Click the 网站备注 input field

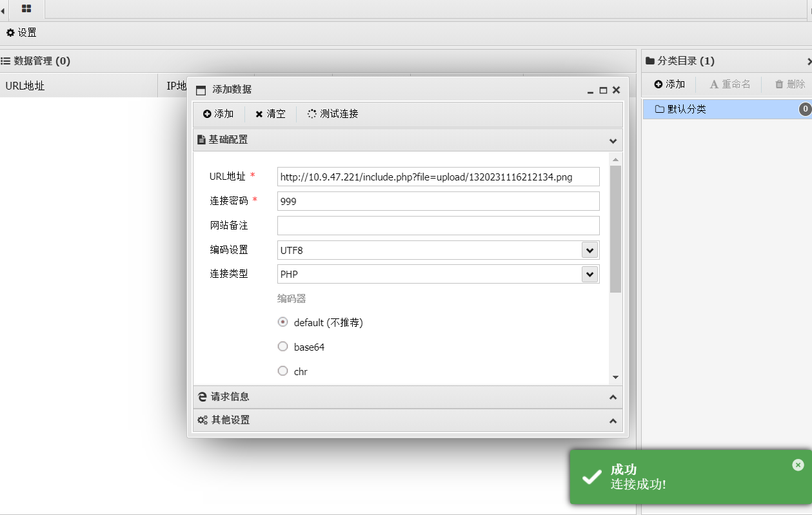439,226
